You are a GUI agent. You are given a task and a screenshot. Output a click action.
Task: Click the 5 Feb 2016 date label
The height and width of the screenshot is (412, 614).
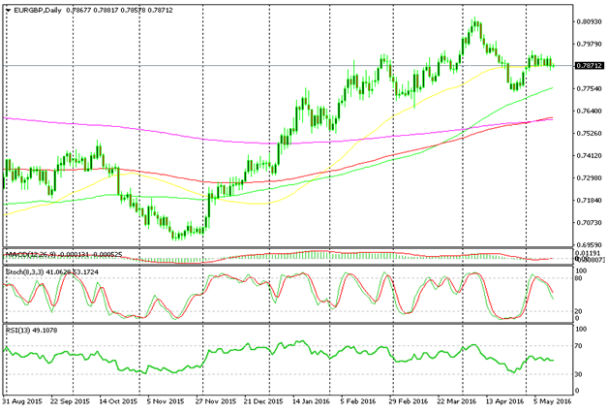click(x=358, y=402)
